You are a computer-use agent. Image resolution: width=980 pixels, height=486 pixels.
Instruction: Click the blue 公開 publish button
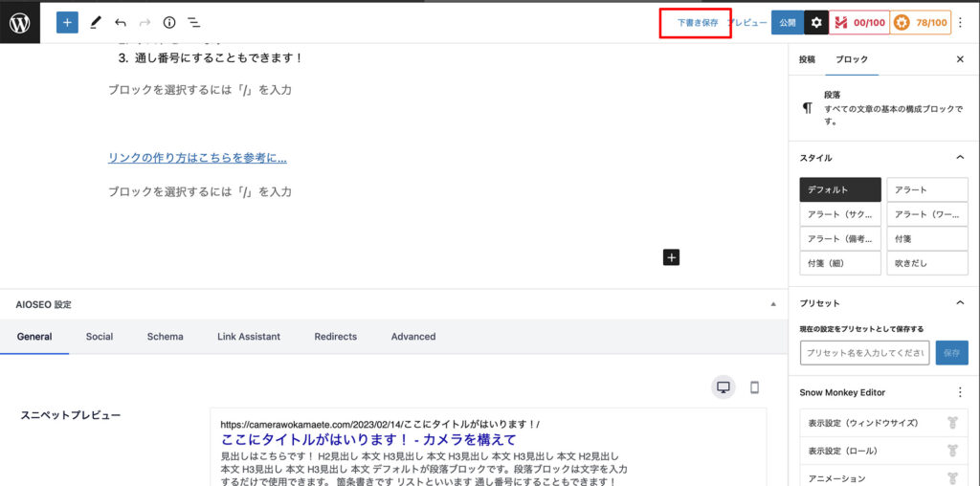(788, 23)
